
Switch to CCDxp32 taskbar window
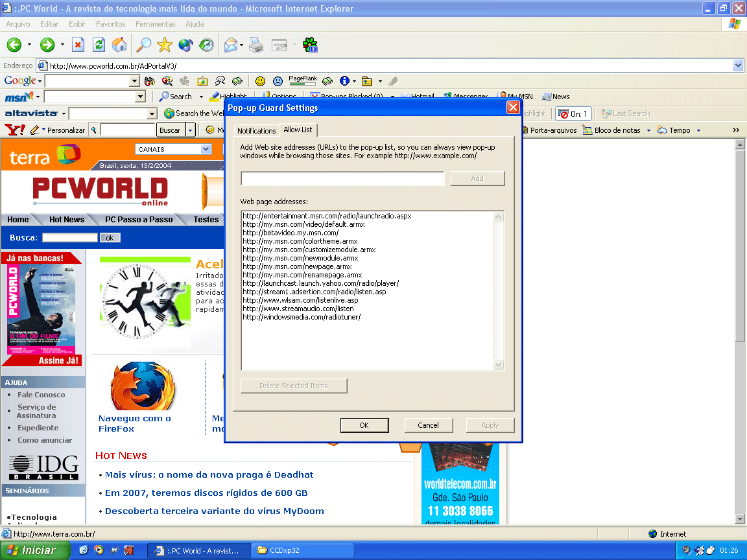pos(303,550)
